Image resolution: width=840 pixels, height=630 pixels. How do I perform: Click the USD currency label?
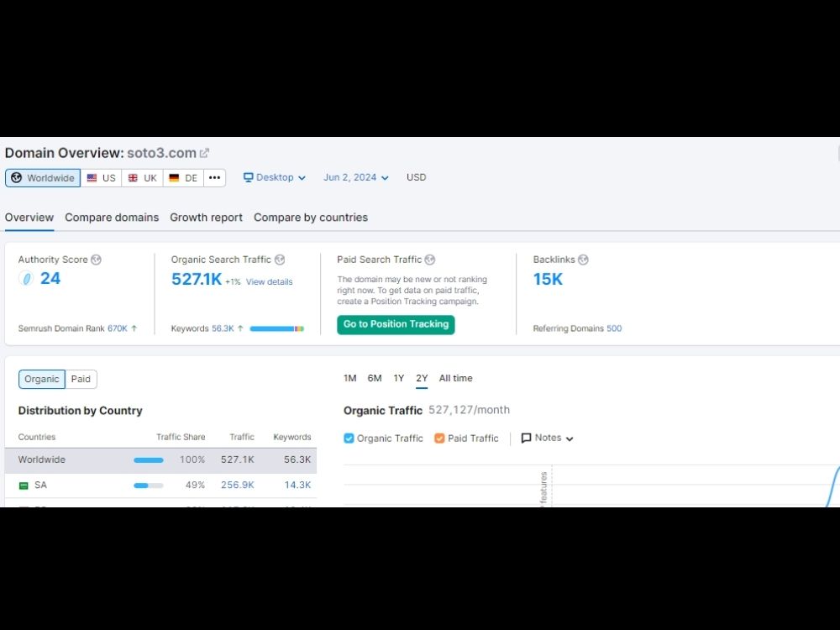tap(417, 177)
